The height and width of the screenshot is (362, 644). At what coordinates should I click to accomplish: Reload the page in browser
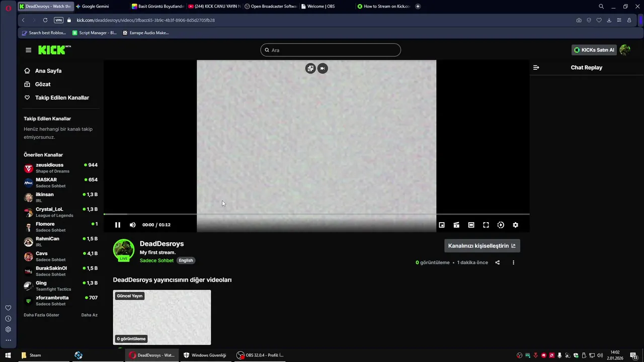[45, 20]
